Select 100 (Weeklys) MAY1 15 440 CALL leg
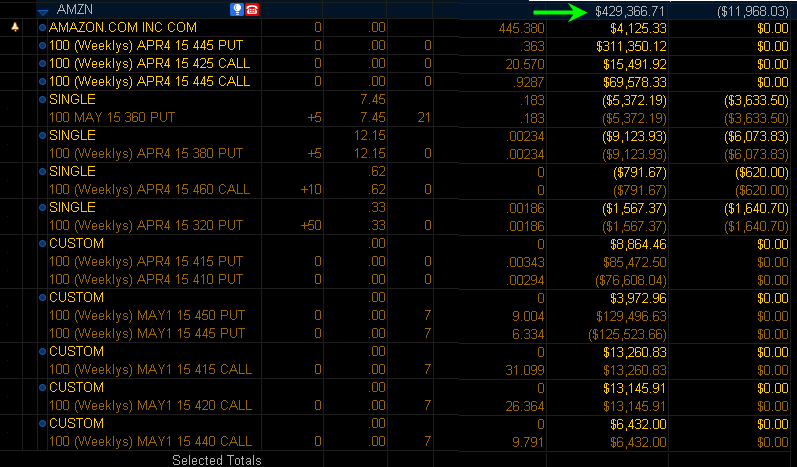Image resolution: width=797 pixels, height=467 pixels. pyautogui.click(x=150, y=442)
